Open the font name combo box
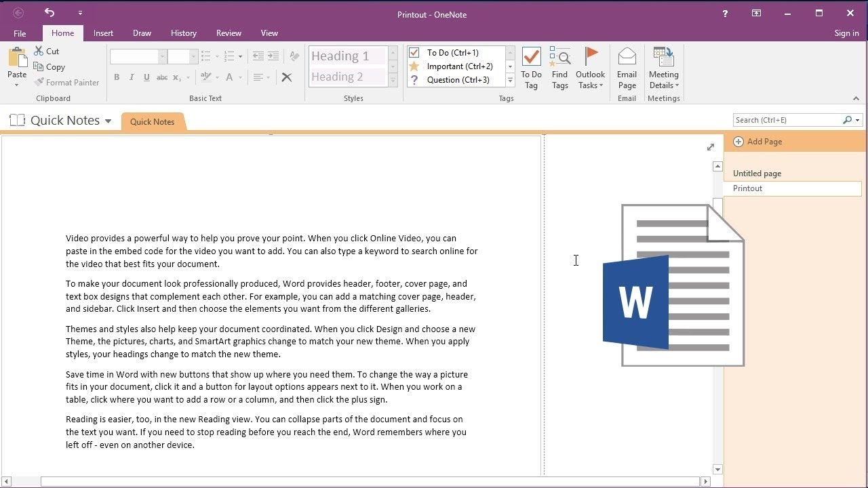This screenshot has height=488, width=868. coord(138,56)
